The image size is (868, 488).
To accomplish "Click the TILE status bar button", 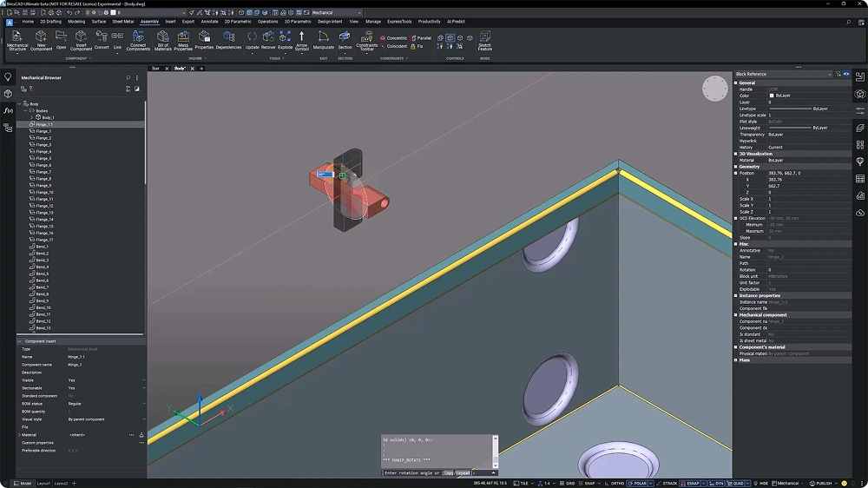I will 522,484.
